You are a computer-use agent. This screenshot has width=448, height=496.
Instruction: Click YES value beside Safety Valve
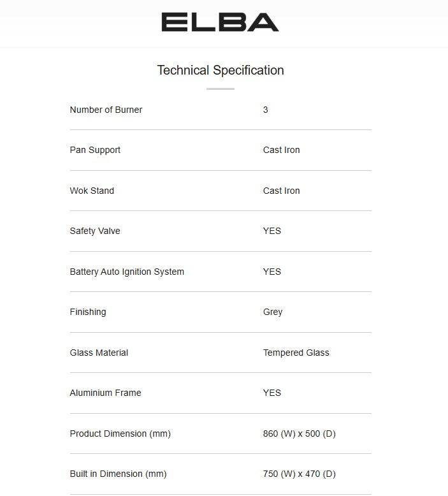click(271, 231)
